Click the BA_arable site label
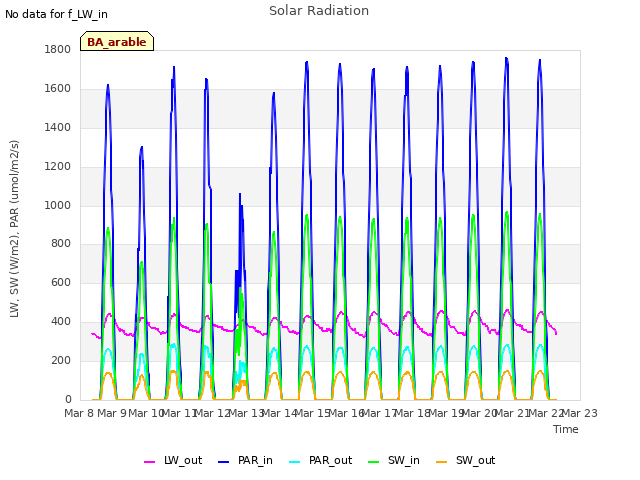 (x=117, y=41)
